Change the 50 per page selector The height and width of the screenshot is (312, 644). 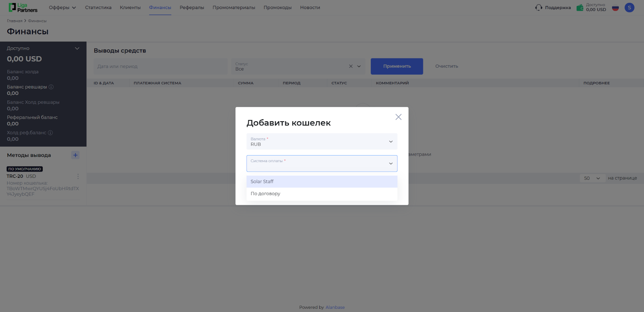click(x=592, y=178)
